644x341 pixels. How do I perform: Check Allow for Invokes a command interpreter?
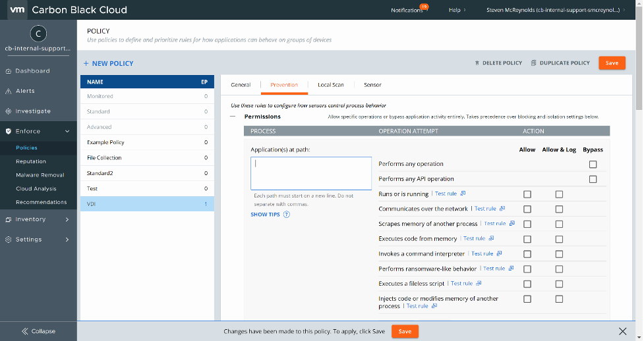tap(527, 254)
